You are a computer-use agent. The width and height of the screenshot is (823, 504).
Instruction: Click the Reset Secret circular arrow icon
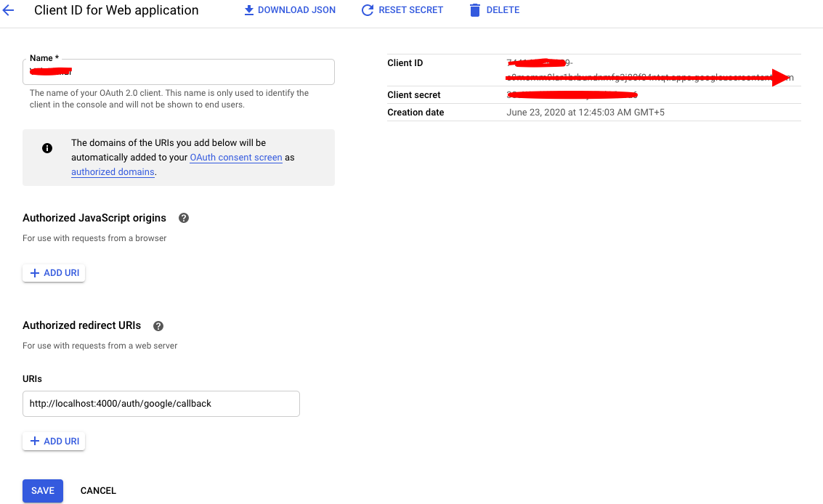pos(368,10)
